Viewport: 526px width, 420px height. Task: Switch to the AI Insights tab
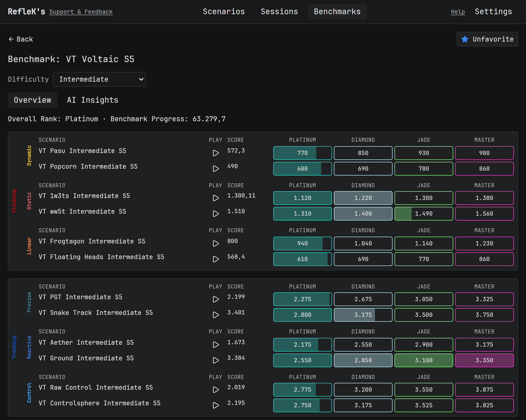point(92,100)
